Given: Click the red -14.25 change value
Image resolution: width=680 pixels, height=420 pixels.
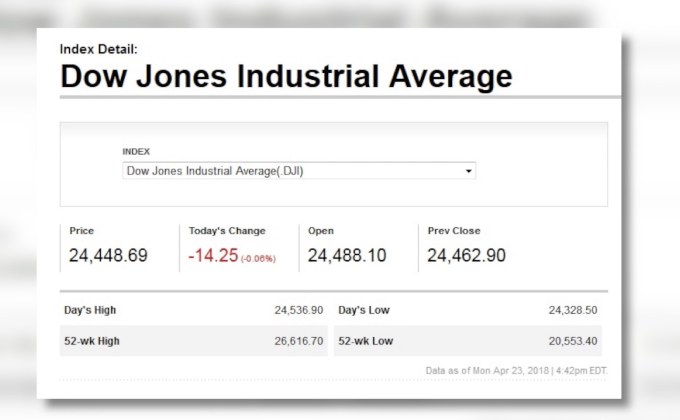Looking at the screenshot, I should (213, 256).
